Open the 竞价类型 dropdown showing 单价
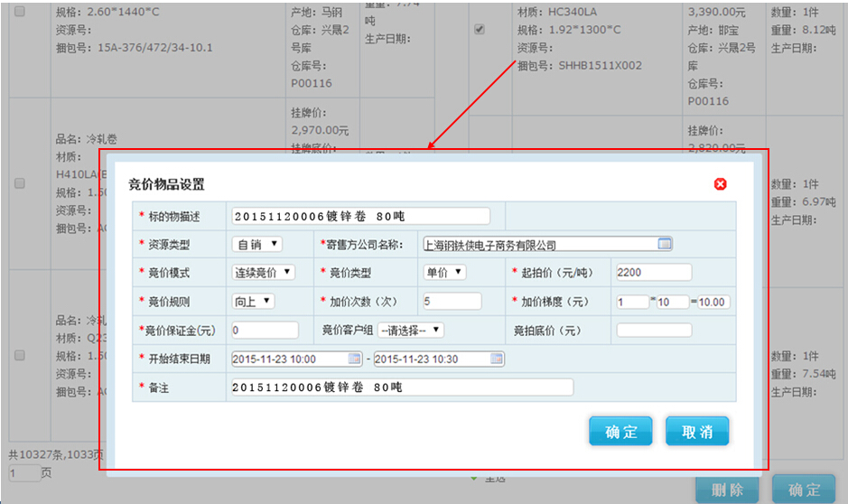The image size is (848, 504). pos(444,272)
